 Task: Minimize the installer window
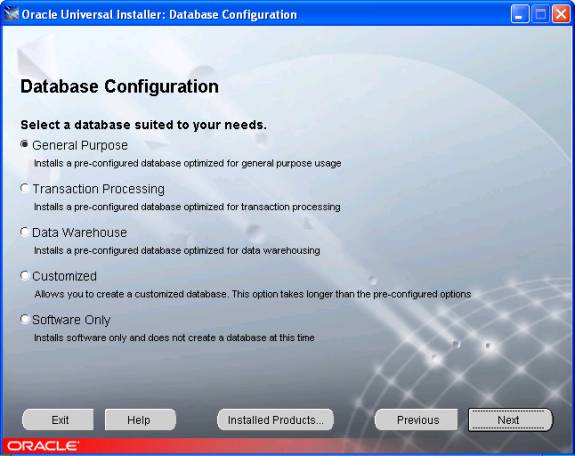coord(519,14)
